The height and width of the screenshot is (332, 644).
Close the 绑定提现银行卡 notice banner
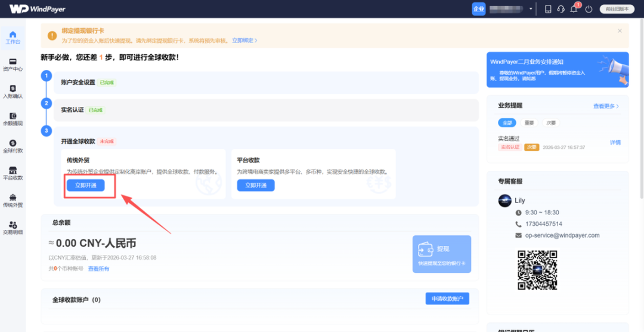pyautogui.click(x=620, y=31)
